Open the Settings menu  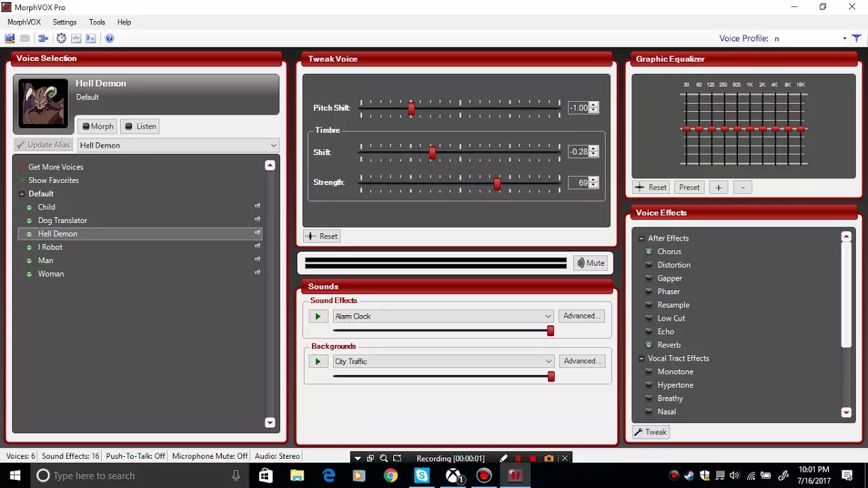tap(64, 22)
